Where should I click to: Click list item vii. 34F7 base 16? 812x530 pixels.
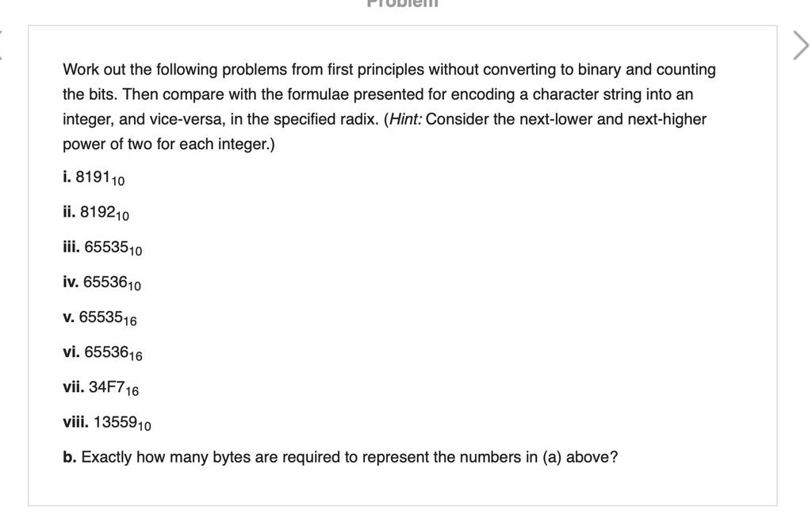[x=101, y=387]
